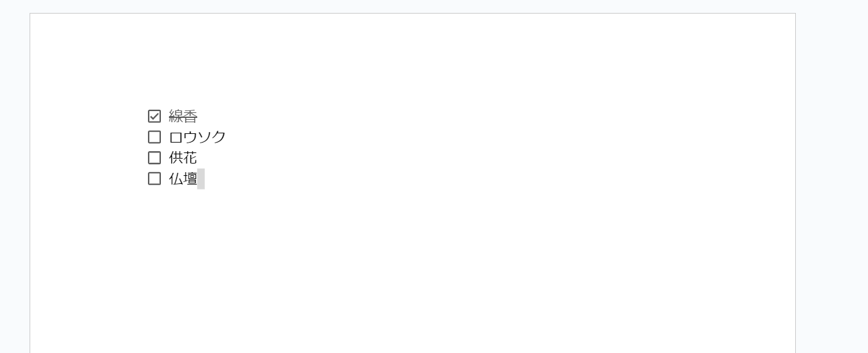Mark the 供花 item as done
This screenshot has height=353, width=868.
click(x=154, y=158)
